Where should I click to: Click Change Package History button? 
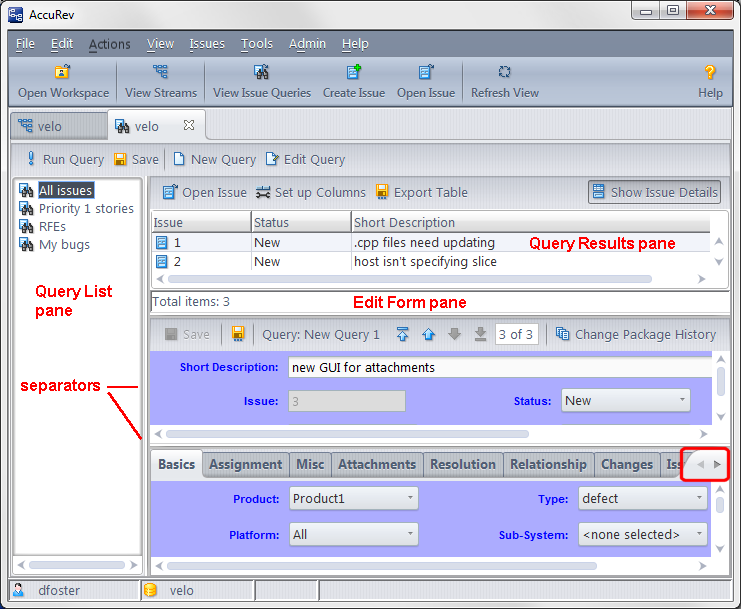tap(636, 334)
